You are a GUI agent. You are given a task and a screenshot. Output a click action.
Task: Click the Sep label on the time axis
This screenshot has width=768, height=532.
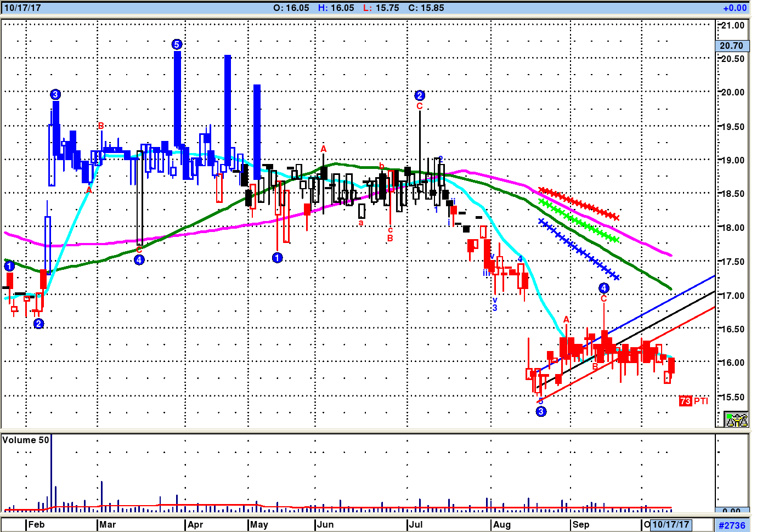tap(581, 524)
